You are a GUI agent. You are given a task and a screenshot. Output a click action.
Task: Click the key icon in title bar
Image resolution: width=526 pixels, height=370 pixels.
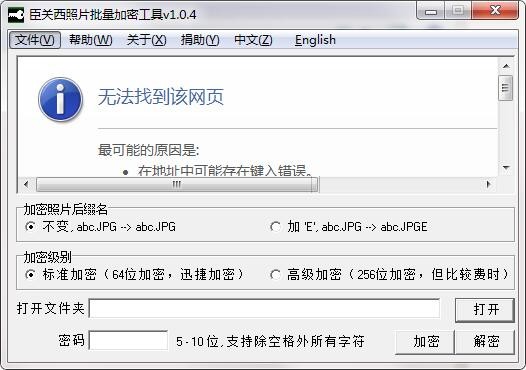pos(16,15)
